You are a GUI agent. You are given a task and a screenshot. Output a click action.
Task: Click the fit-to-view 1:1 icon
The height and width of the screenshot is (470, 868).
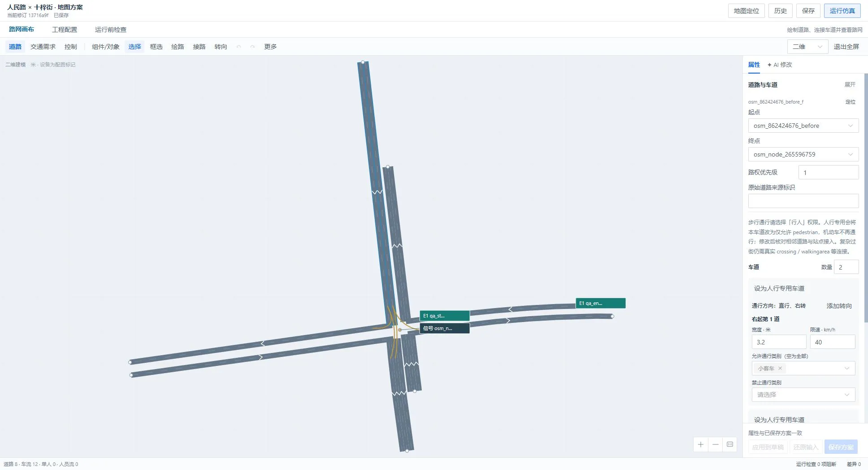tap(730, 444)
